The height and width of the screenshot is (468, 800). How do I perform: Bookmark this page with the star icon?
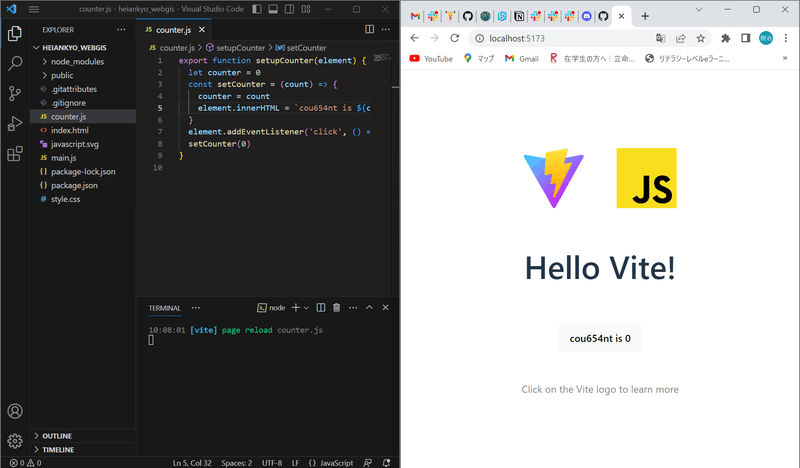pos(701,38)
